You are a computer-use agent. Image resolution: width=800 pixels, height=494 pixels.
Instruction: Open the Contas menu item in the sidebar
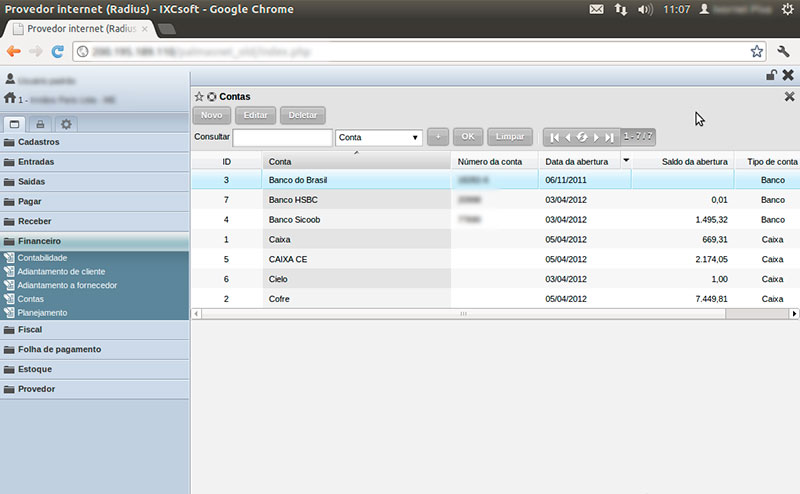31,299
